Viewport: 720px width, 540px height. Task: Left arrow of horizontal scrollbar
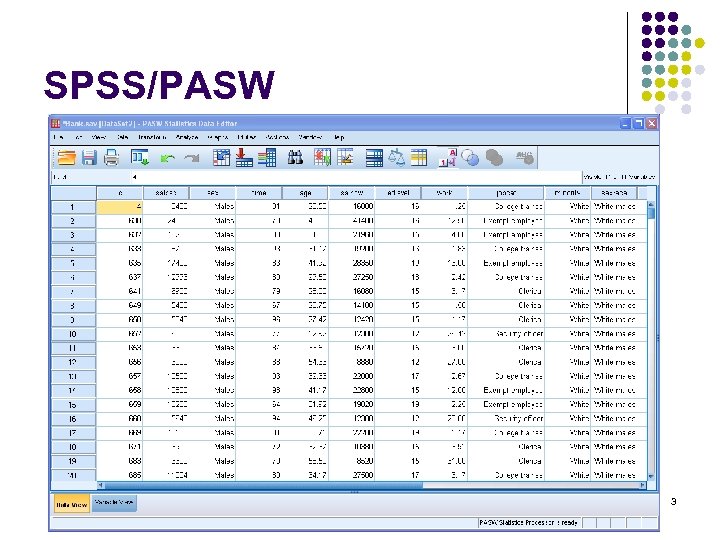101,485
